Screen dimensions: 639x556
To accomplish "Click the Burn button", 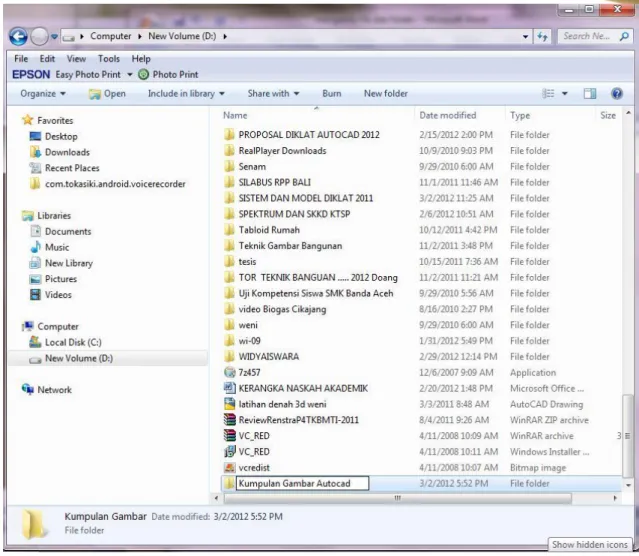I will 332,94.
